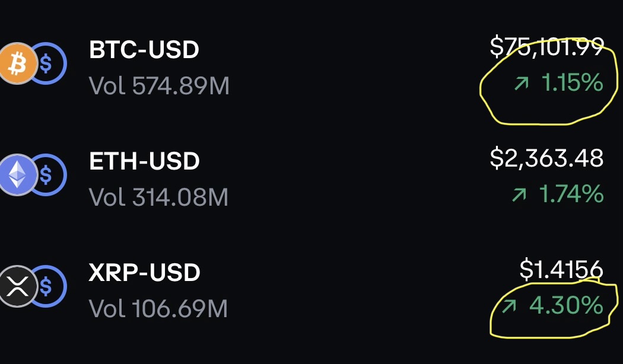Click the Ethereum diamond icon
The width and height of the screenshot is (623, 364).
[x=17, y=175]
